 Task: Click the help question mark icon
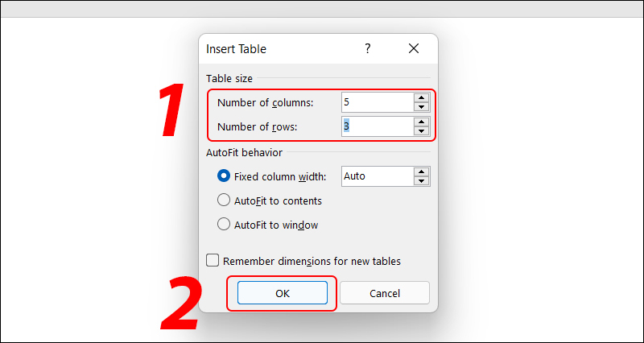(367, 49)
